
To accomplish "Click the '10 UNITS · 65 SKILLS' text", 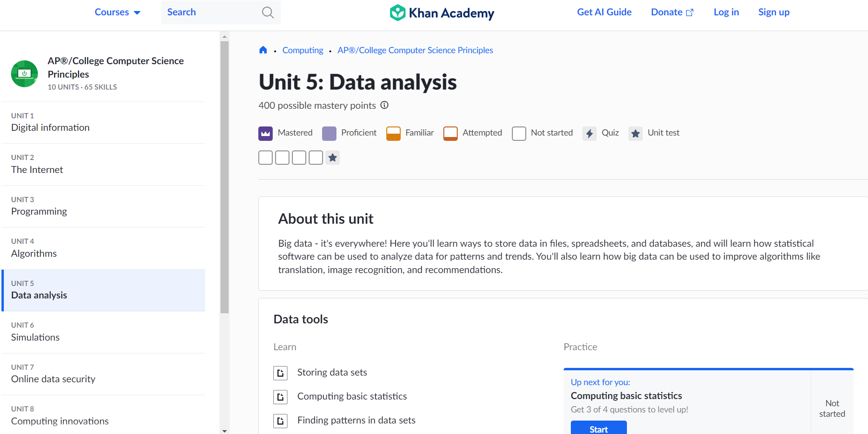I will pos(82,87).
